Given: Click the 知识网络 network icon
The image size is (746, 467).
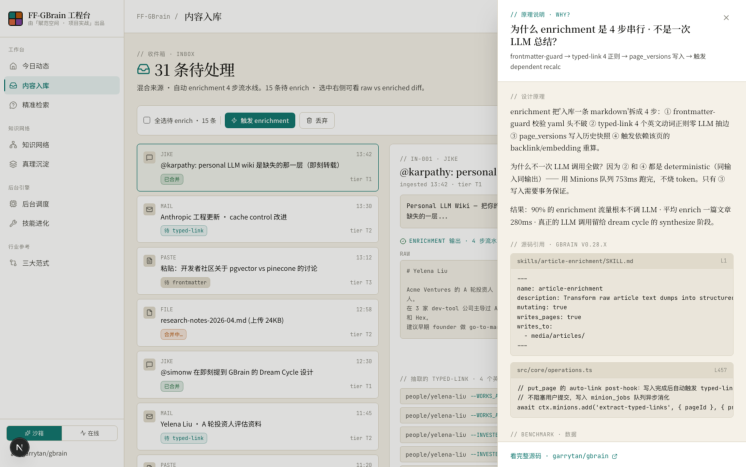Looking at the screenshot, I should [13, 145].
